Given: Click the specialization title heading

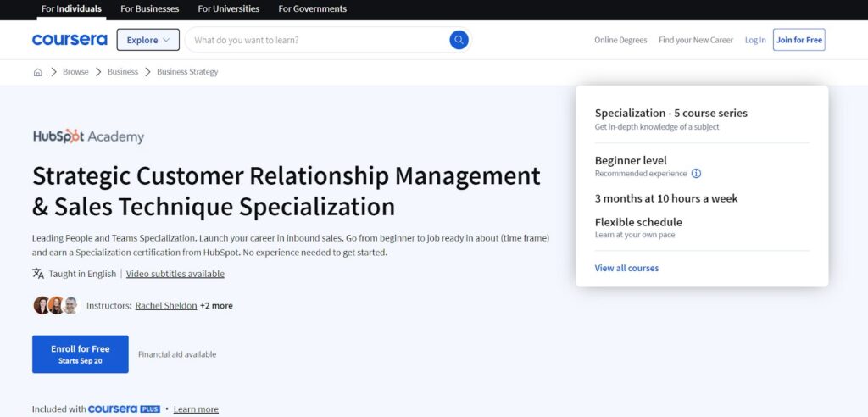Looking at the screenshot, I should pos(287,191).
